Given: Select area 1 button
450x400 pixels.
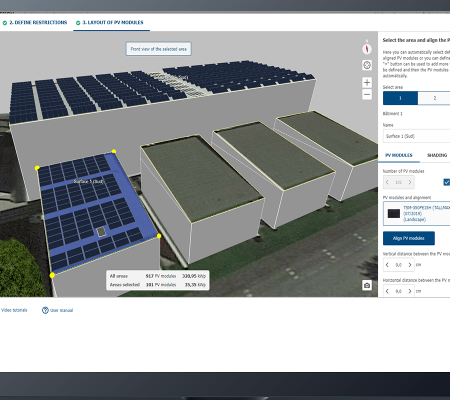Looking at the screenshot, I should pos(400,98).
